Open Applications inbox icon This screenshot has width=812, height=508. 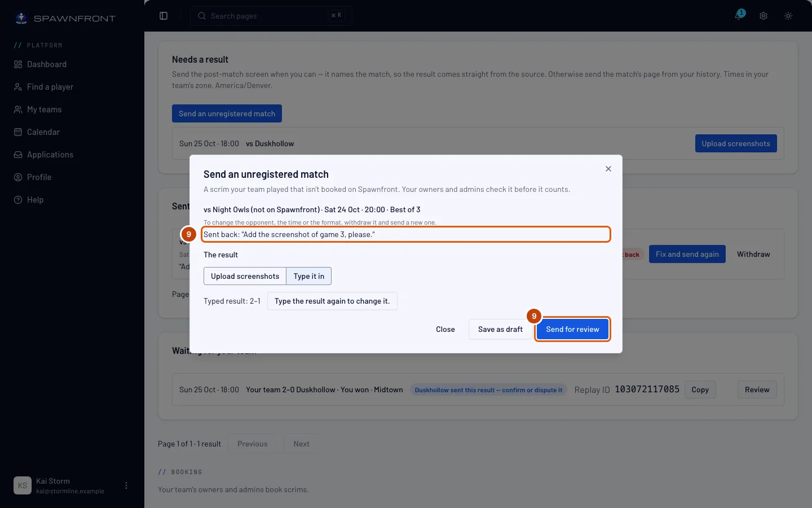[x=18, y=155]
